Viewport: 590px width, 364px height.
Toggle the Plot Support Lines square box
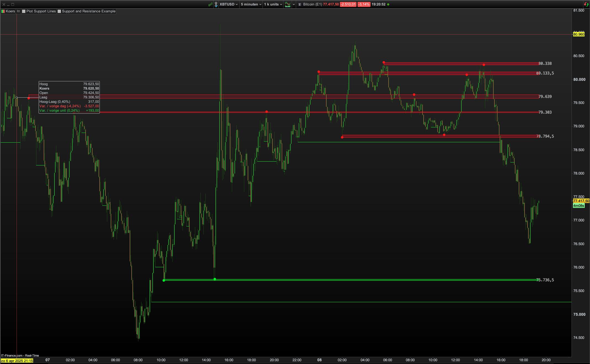(x=24, y=11)
